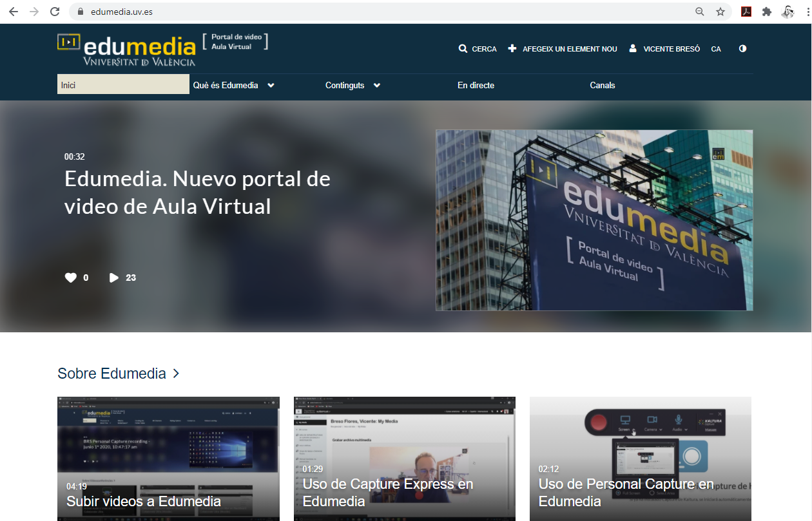Click the play count icon on featured video

click(x=114, y=278)
